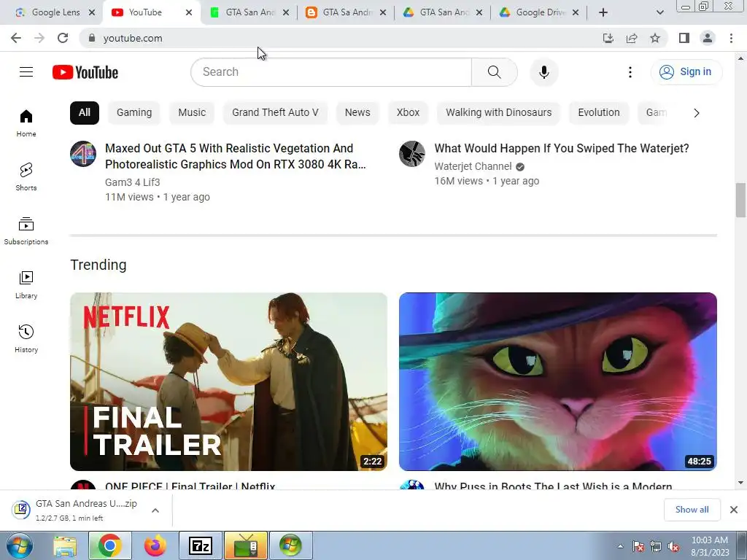Open Shorts in the sidebar
This screenshot has width=747, height=560.
click(x=26, y=177)
